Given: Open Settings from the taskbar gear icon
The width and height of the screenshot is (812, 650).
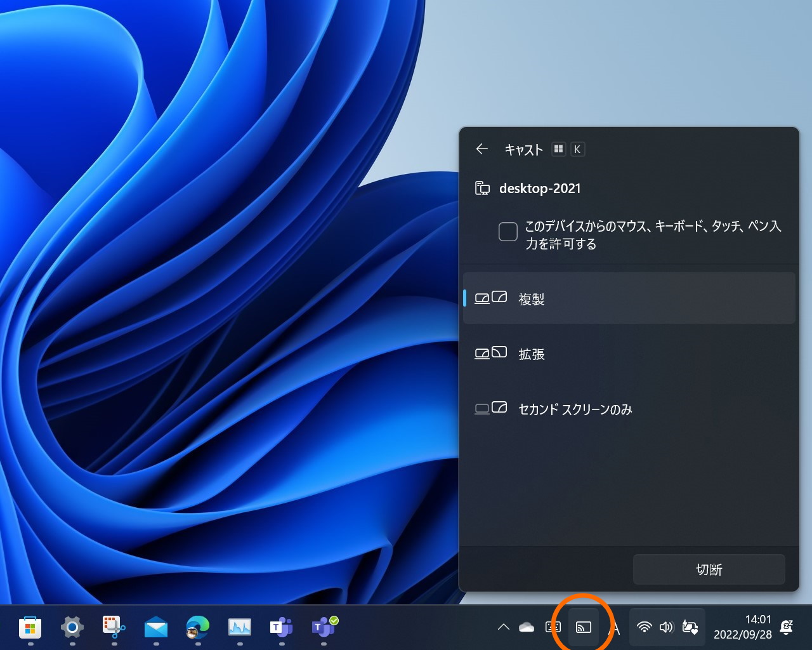Looking at the screenshot, I should 72,628.
